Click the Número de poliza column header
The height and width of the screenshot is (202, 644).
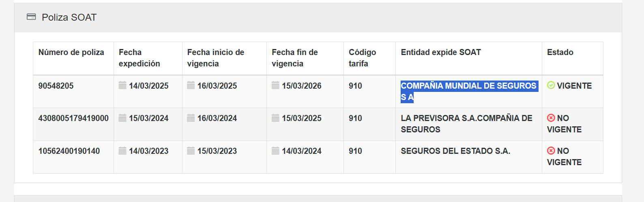point(71,52)
